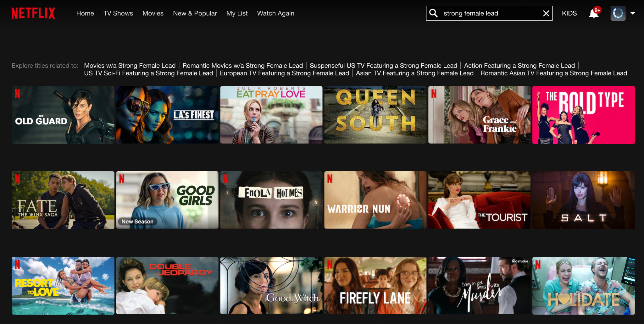
Task: Open 'Movies w/a Strong Female Lead' link
Action: tap(130, 65)
